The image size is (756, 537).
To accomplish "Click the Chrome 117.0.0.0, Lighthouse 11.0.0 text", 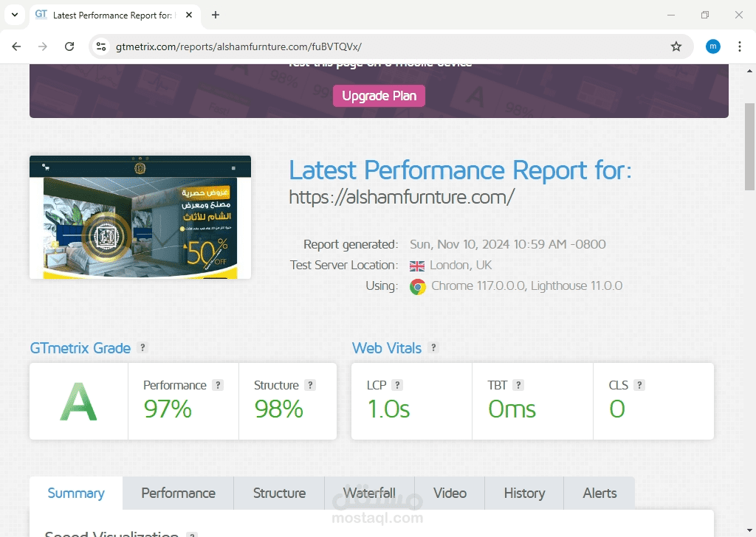I will 526,286.
